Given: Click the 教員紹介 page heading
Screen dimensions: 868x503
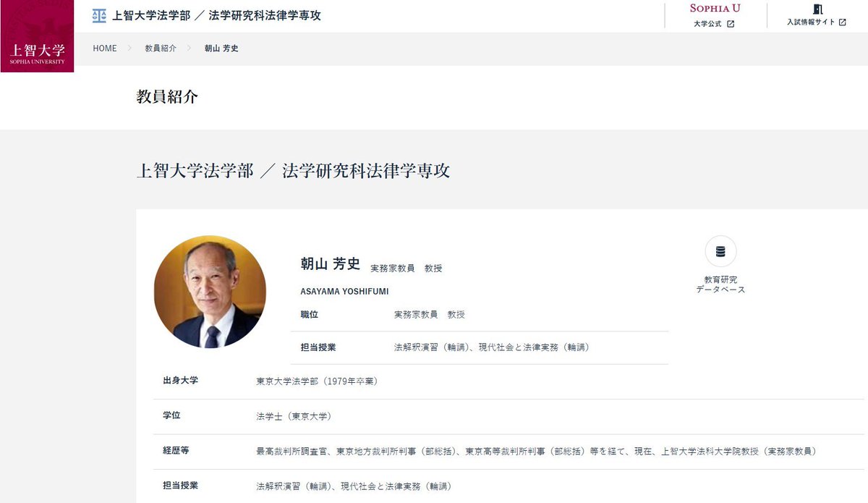Looking at the screenshot, I should (x=167, y=97).
